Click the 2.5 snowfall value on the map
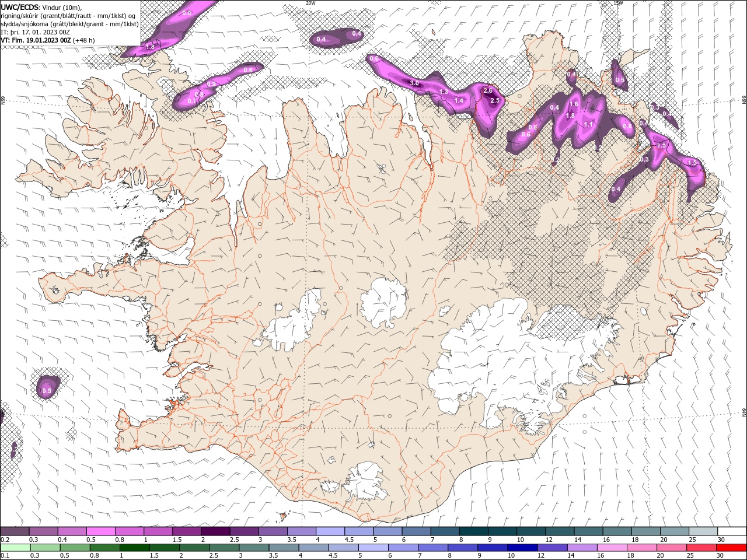 click(495, 100)
